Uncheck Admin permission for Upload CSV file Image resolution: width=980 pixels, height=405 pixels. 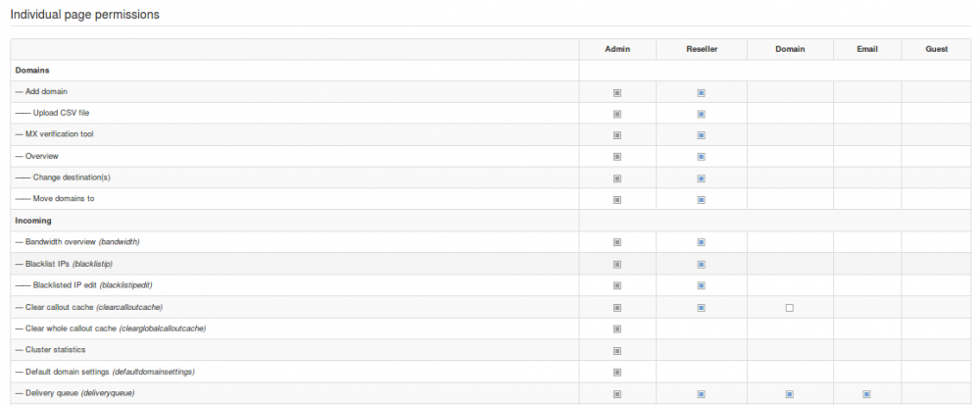coord(617,114)
